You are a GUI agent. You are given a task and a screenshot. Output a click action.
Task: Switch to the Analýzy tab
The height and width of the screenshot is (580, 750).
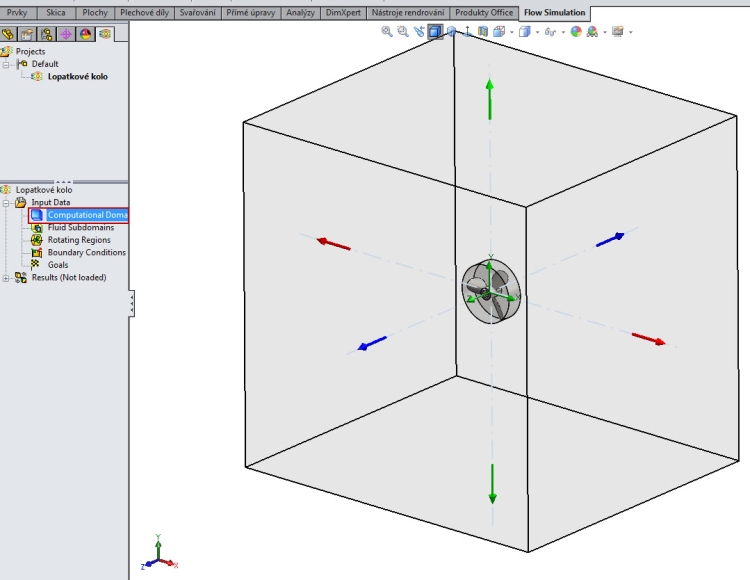(300, 13)
